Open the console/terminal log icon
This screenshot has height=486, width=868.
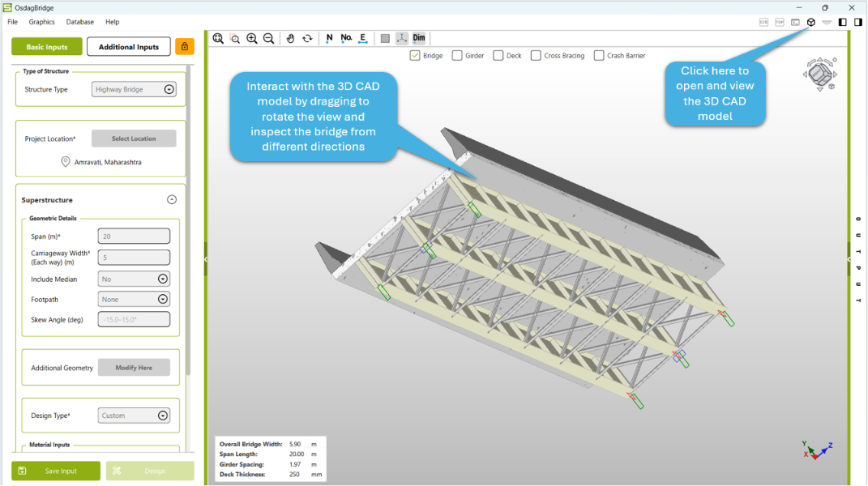[796, 22]
